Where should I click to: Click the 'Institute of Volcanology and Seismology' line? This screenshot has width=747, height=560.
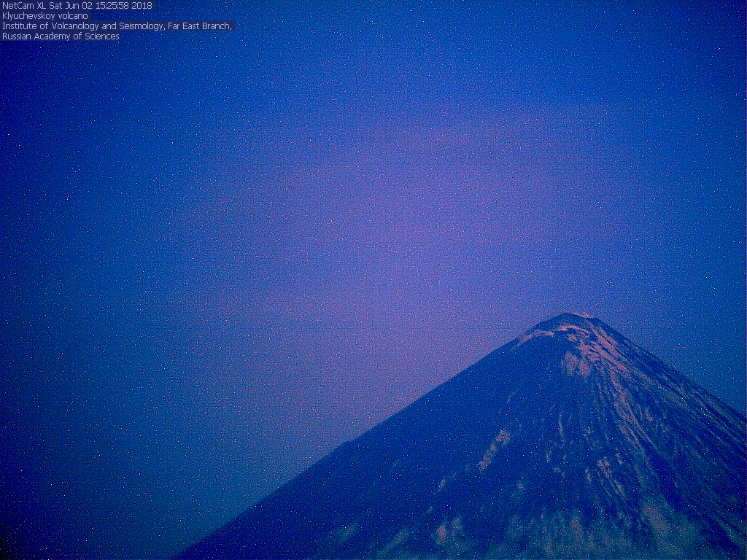point(117,26)
